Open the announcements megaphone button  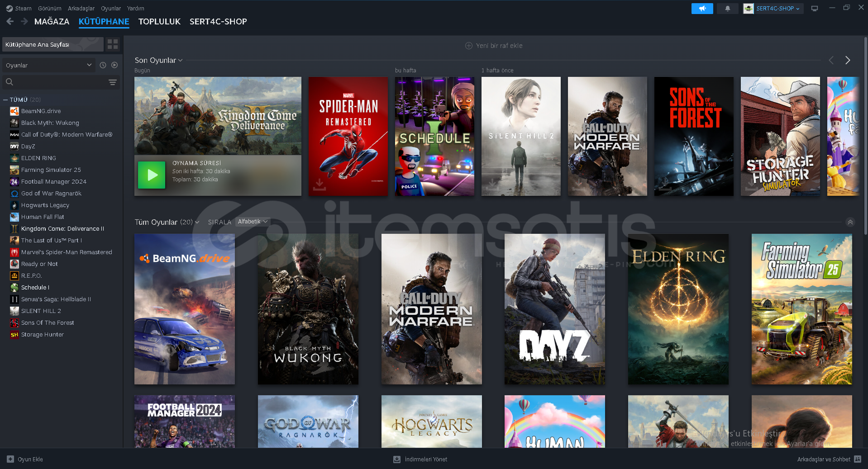pyautogui.click(x=702, y=9)
